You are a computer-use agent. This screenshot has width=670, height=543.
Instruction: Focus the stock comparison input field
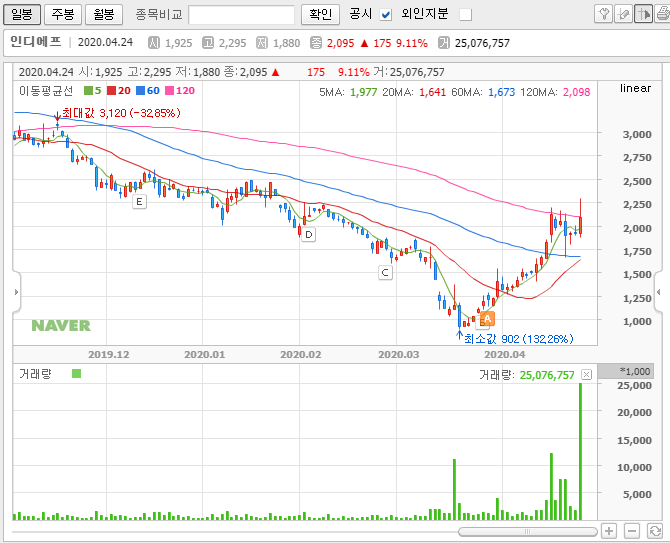241,15
